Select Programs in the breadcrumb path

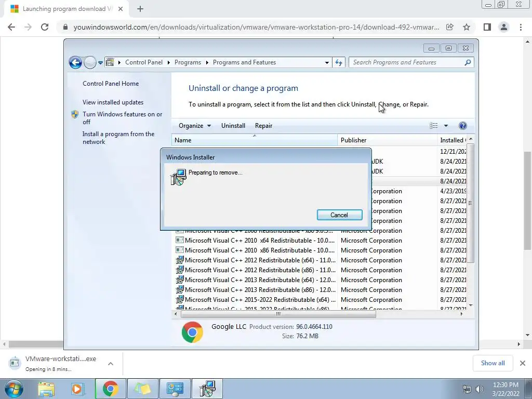[x=188, y=62]
